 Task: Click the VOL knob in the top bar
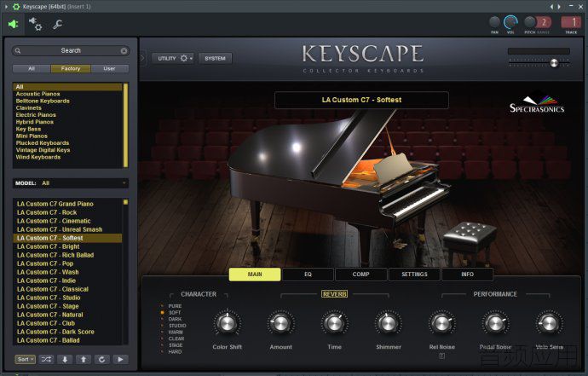(x=510, y=22)
